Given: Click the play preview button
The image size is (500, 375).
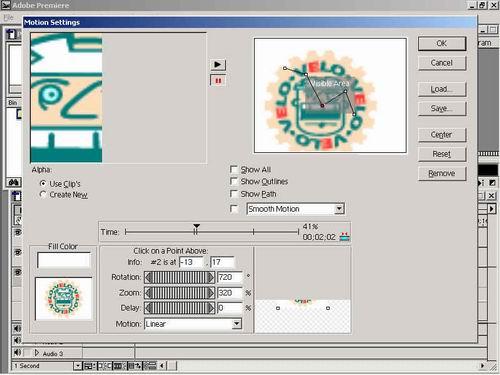Looking at the screenshot, I should pos(218,64).
